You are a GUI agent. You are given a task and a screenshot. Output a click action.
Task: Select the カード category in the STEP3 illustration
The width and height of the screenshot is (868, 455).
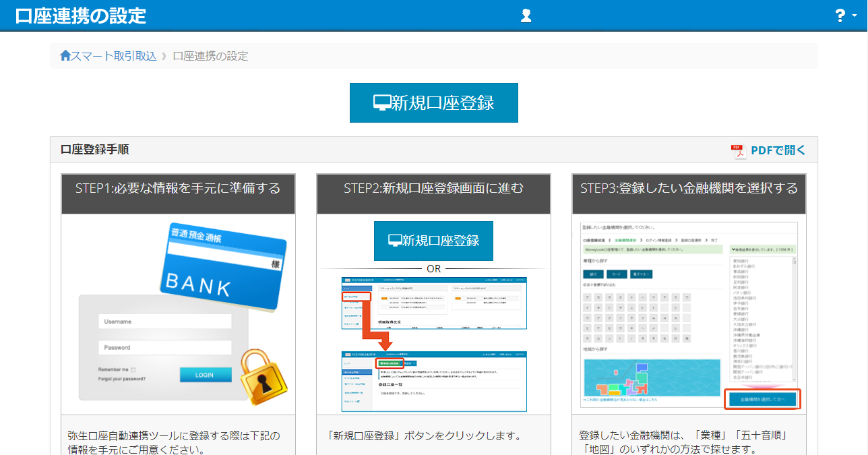(616, 274)
